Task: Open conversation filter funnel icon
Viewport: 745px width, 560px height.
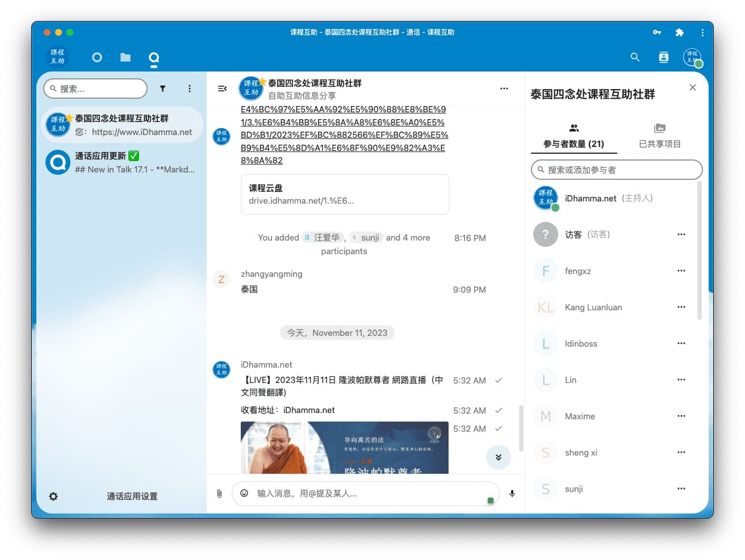Action: [162, 89]
